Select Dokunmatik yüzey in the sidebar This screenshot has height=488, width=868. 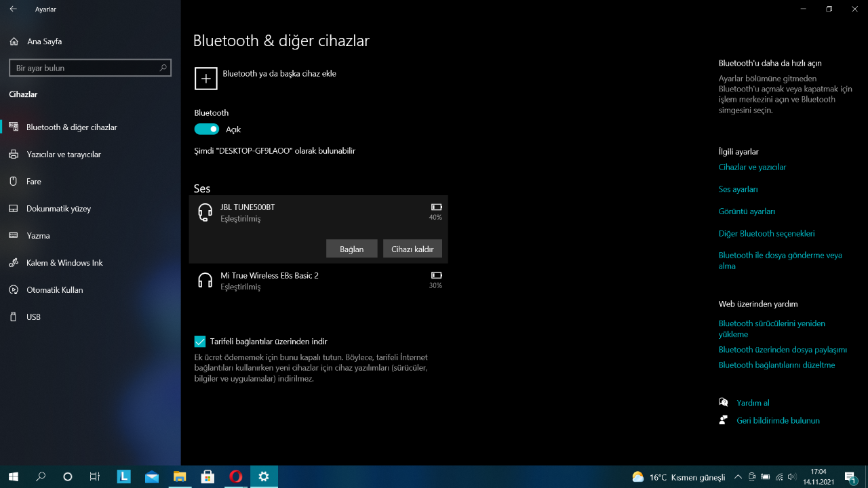[58, 209]
